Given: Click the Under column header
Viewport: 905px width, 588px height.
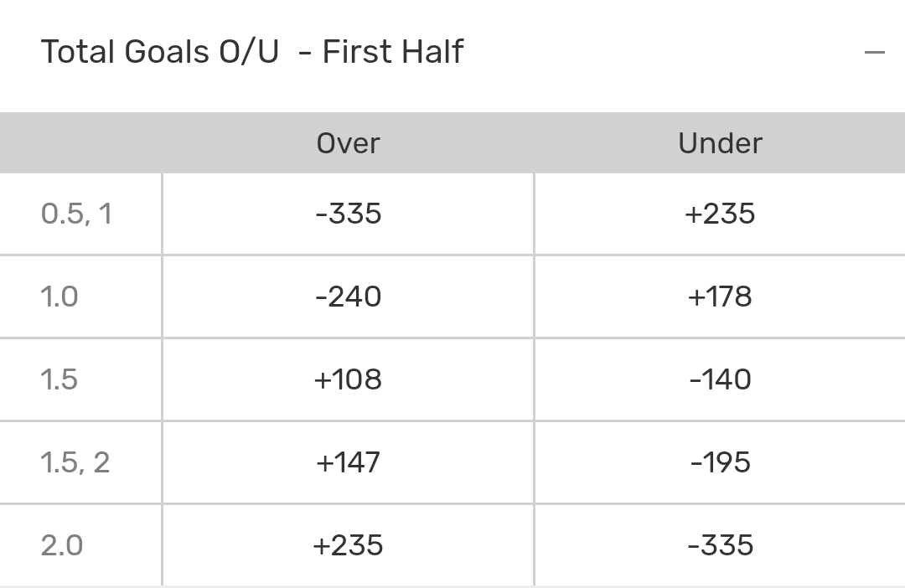Looking at the screenshot, I should point(720,143).
